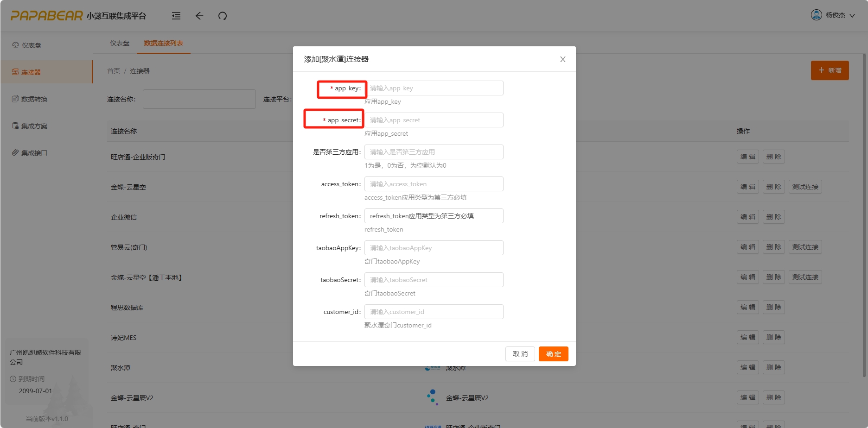
Task: Click the 新增 button
Action: (x=830, y=70)
